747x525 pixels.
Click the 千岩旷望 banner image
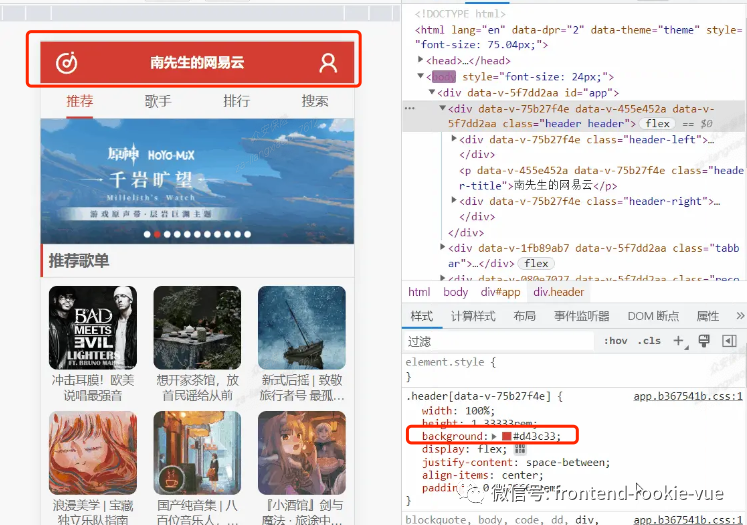[197, 181]
